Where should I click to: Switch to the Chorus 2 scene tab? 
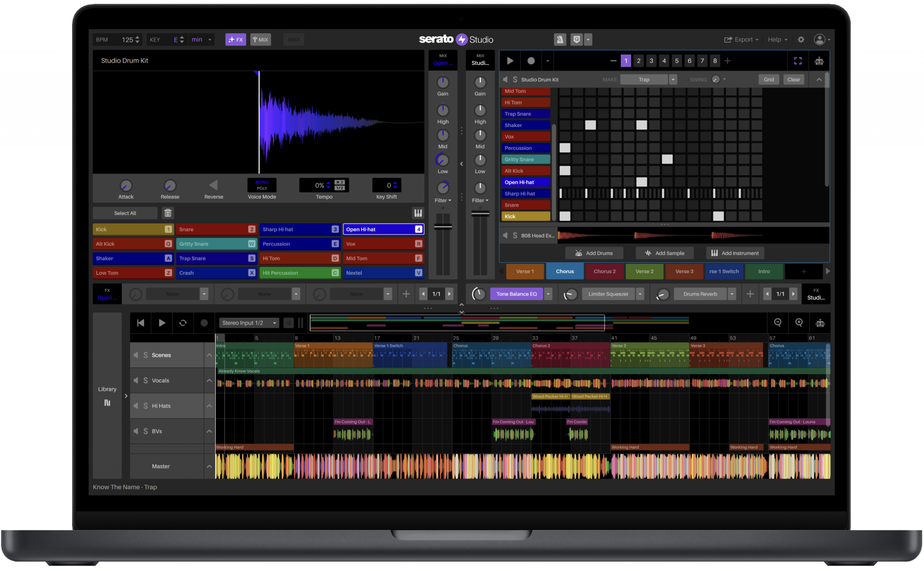[x=604, y=271]
